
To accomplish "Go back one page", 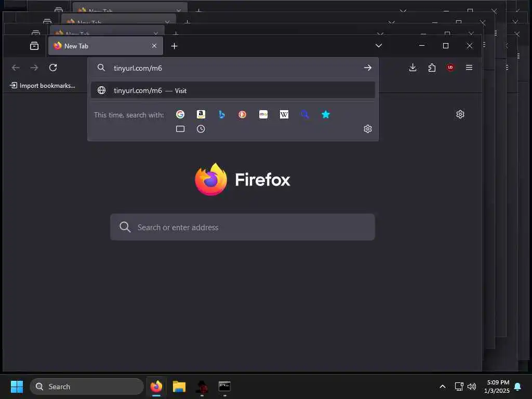I will click(x=16, y=68).
